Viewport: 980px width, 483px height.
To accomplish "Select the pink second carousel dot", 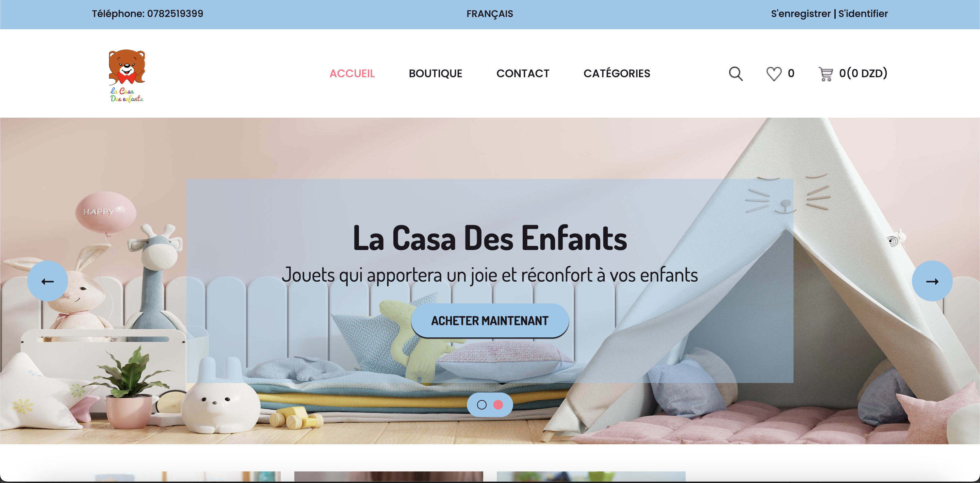I will [x=498, y=405].
